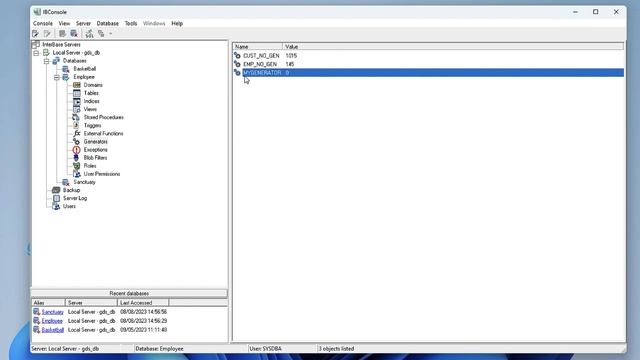Click the Register Server toolbar icon

[36, 33]
